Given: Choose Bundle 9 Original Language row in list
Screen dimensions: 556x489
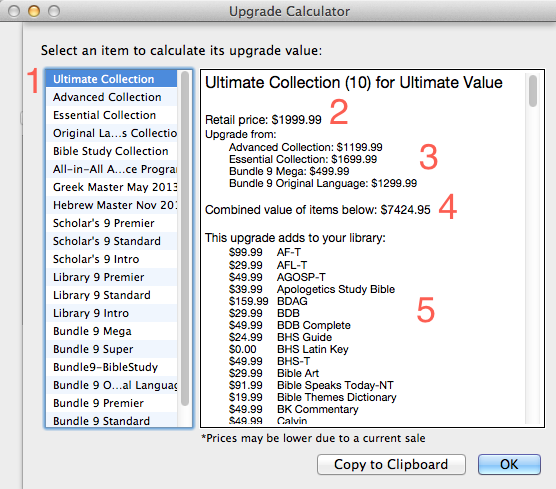Looking at the screenshot, I should [112, 385].
